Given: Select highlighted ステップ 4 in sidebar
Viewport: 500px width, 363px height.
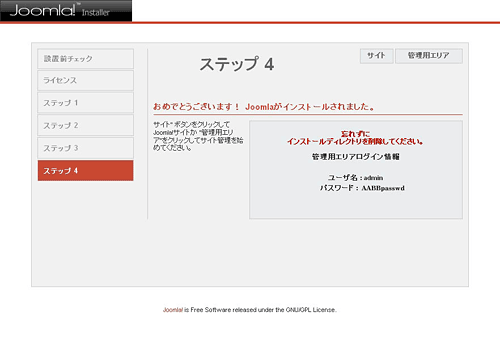Looking at the screenshot, I should tap(85, 171).
